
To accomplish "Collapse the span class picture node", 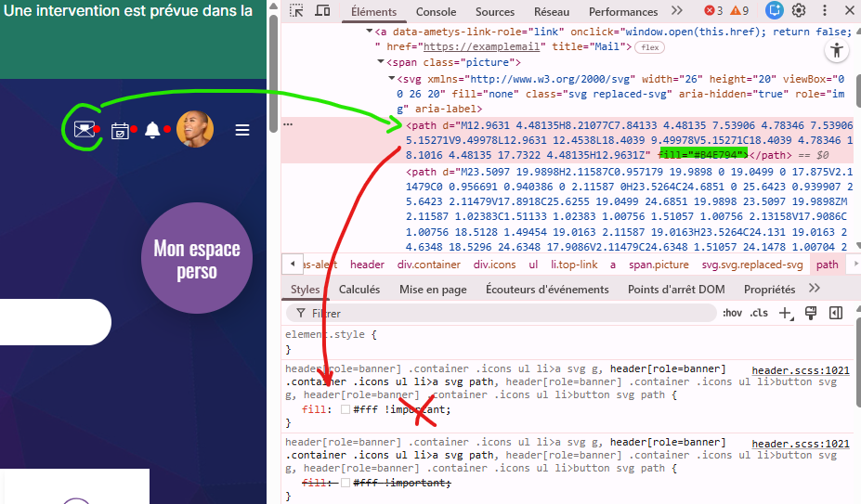I will [x=381, y=61].
